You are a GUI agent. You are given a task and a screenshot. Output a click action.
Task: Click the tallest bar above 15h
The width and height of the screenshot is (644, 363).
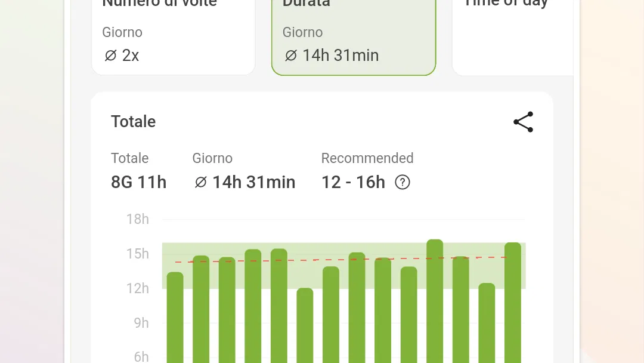point(435,301)
